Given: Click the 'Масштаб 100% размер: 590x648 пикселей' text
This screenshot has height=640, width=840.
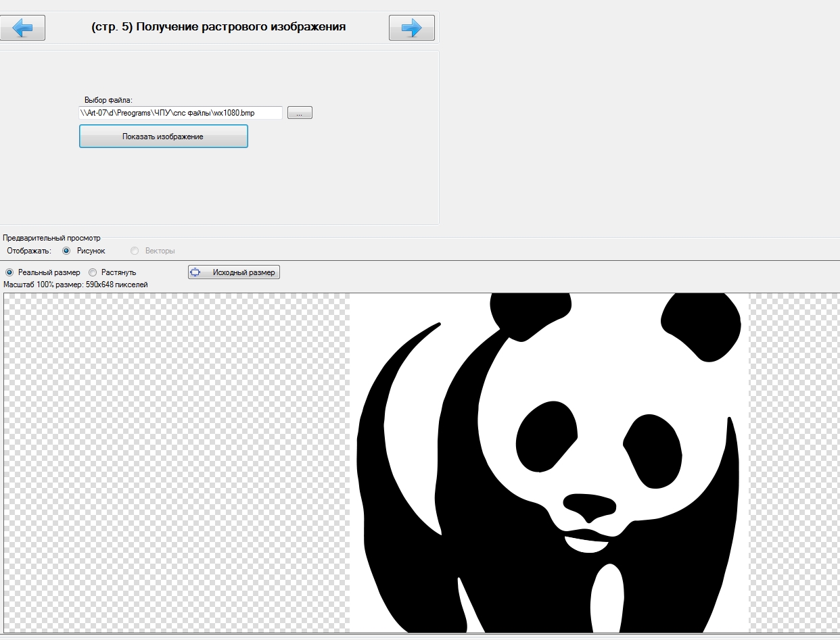Looking at the screenshot, I should pyautogui.click(x=76, y=285).
